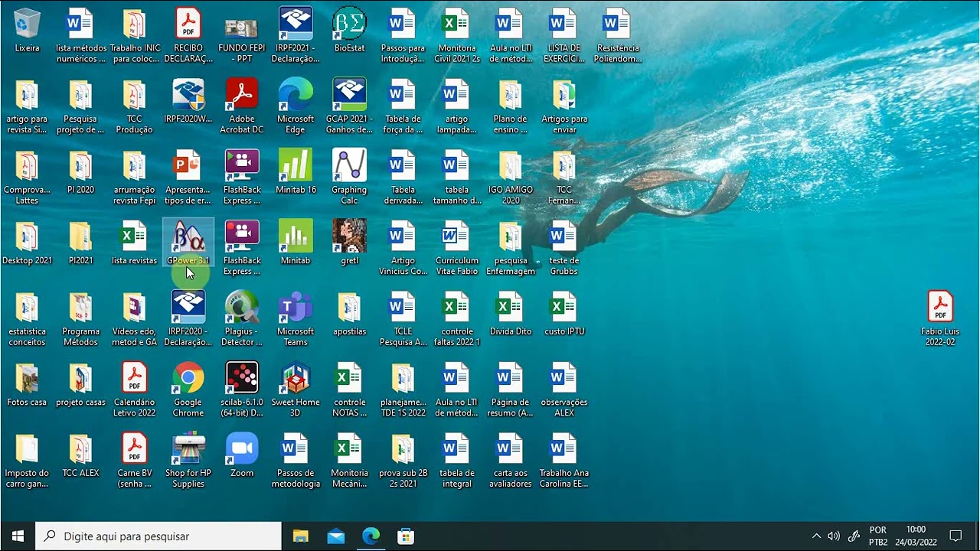The height and width of the screenshot is (551, 980).
Task: Select the PI2021 folder
Action: coord(80,243)
